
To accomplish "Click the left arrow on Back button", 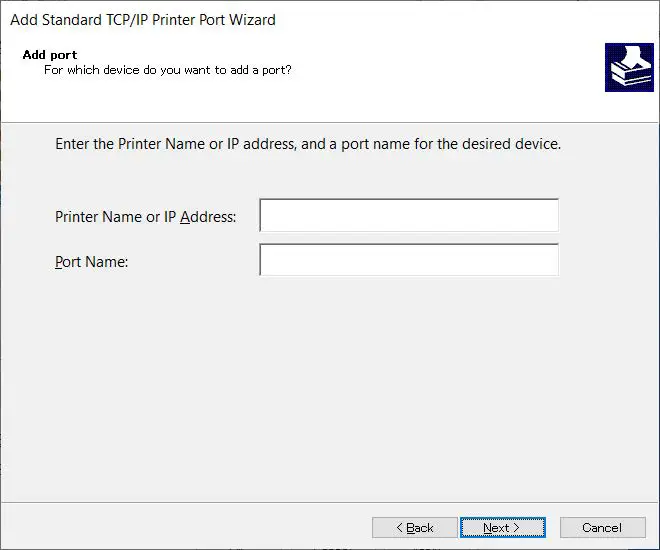I will (400, 528).
